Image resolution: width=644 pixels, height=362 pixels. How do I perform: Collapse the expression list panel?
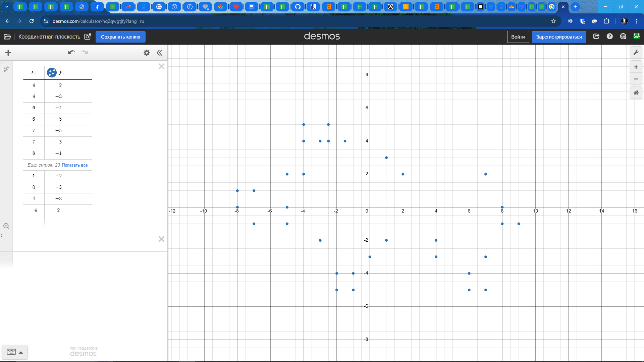[159, 53]
